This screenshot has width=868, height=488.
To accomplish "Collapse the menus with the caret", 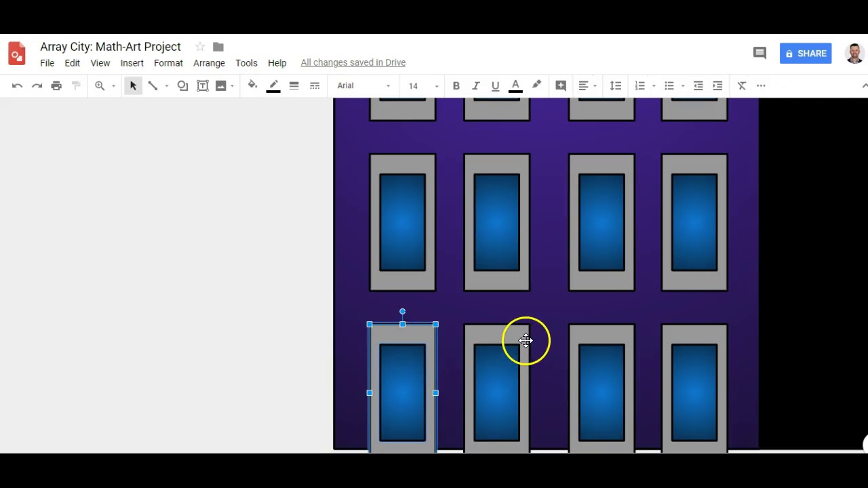I will tap(864, 86).
